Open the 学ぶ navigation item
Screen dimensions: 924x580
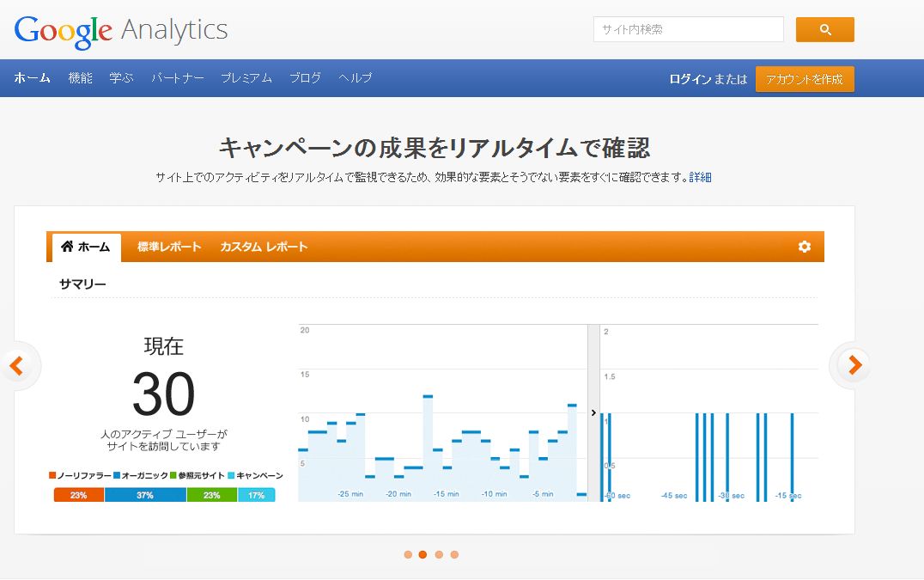coord(121,78)
